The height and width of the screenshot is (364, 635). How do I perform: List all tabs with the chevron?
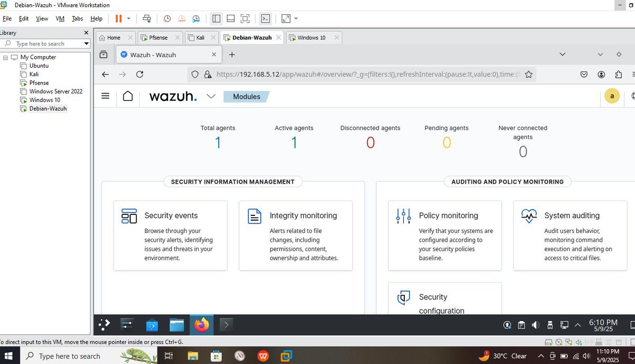563,54
